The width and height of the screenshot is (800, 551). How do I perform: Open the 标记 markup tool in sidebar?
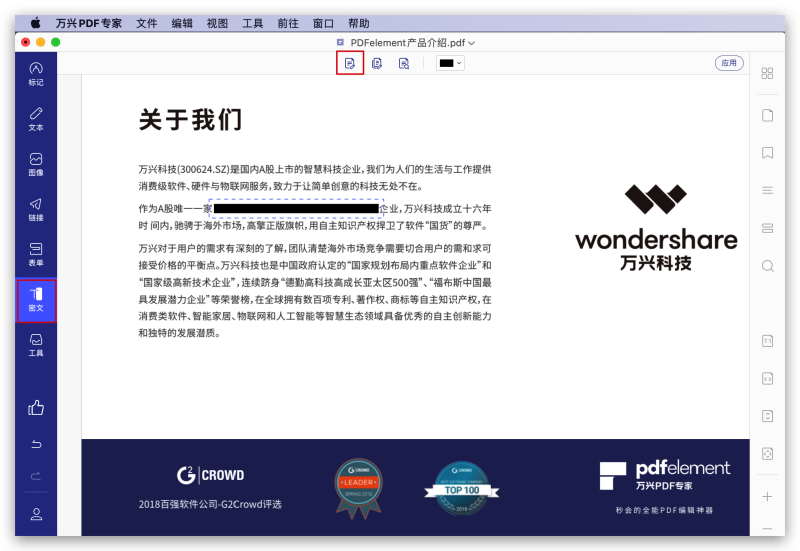36,74
